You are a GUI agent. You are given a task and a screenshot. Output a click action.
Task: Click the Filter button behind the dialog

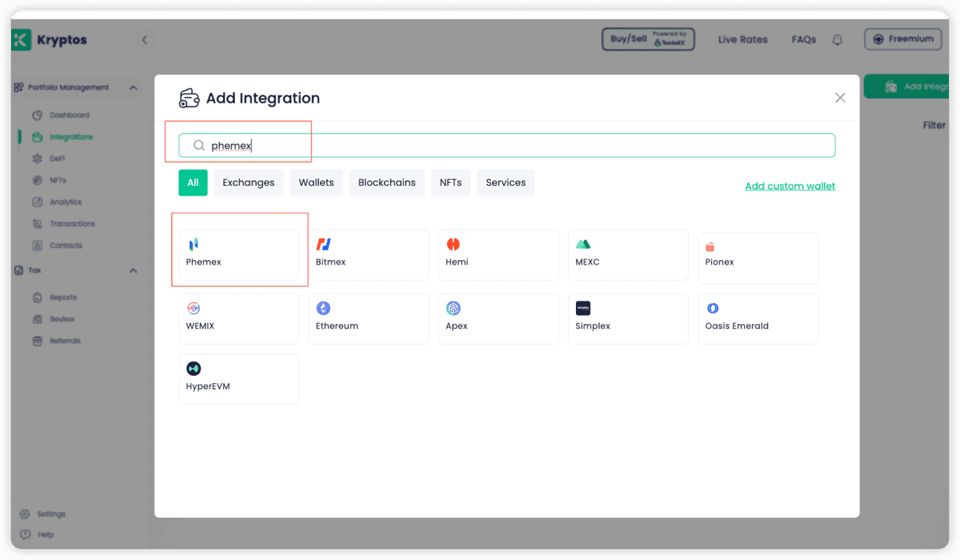pyautogui.click(x=924, y=125)
